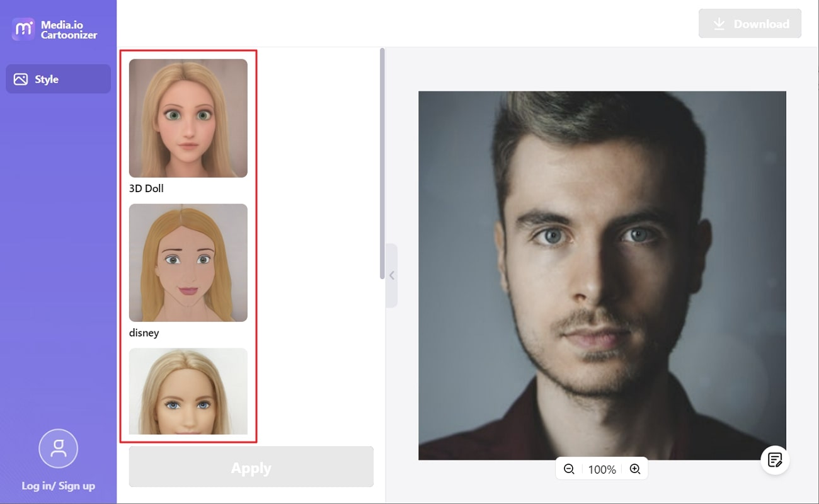Click the Media.io logo icon
The width and height of the screenshot is (819, 504).
click(23, 30)
